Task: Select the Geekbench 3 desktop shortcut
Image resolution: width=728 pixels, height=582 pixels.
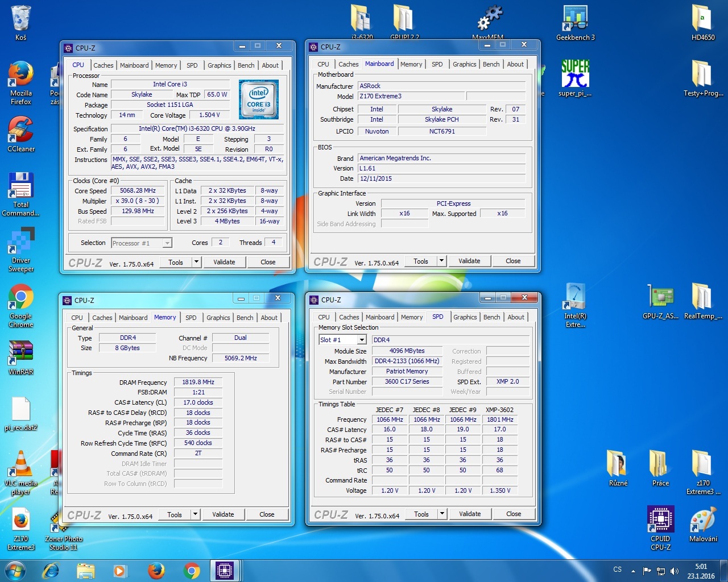Action: click(x=575, y=23)
